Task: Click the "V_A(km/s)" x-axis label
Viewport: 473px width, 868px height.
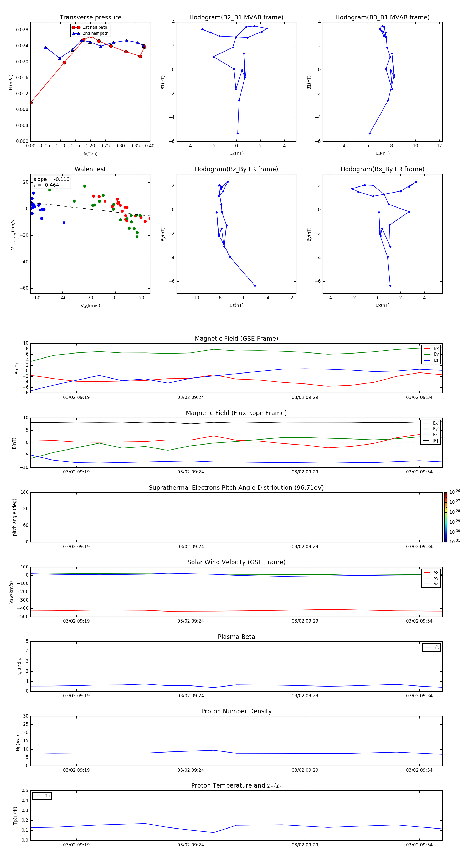Action: pos(90,306)
